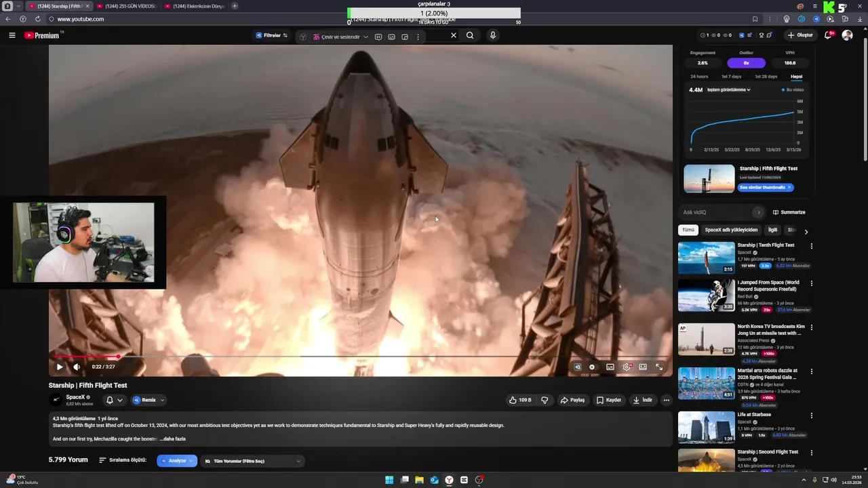Toggle subtitles in the video player
The image size is (868, 488).
click(x=610, y=367)
